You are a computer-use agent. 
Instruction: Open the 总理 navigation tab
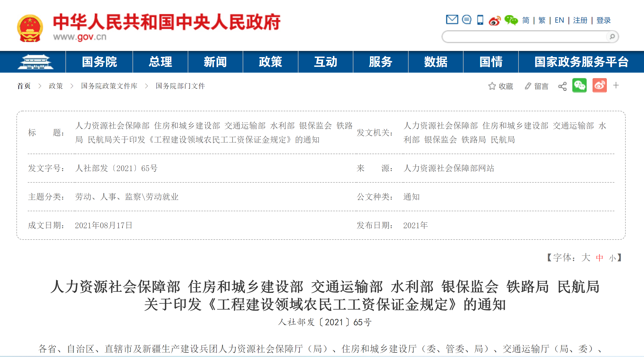161,62
